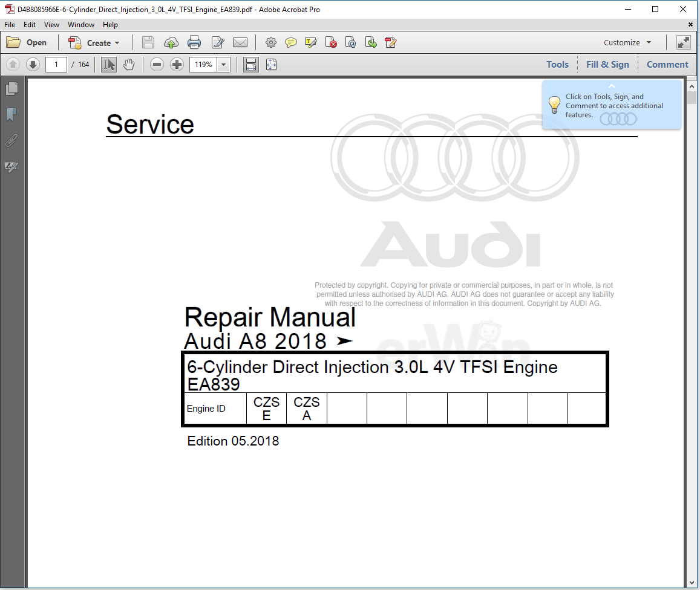Screen dimensions: 700x590
Task: Open the Window menu
Action: (81, 25)
